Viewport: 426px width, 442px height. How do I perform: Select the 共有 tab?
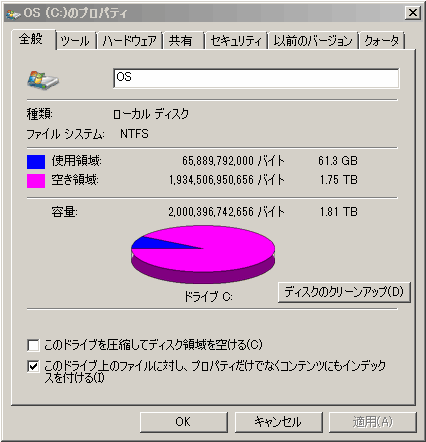coord(183,41)
